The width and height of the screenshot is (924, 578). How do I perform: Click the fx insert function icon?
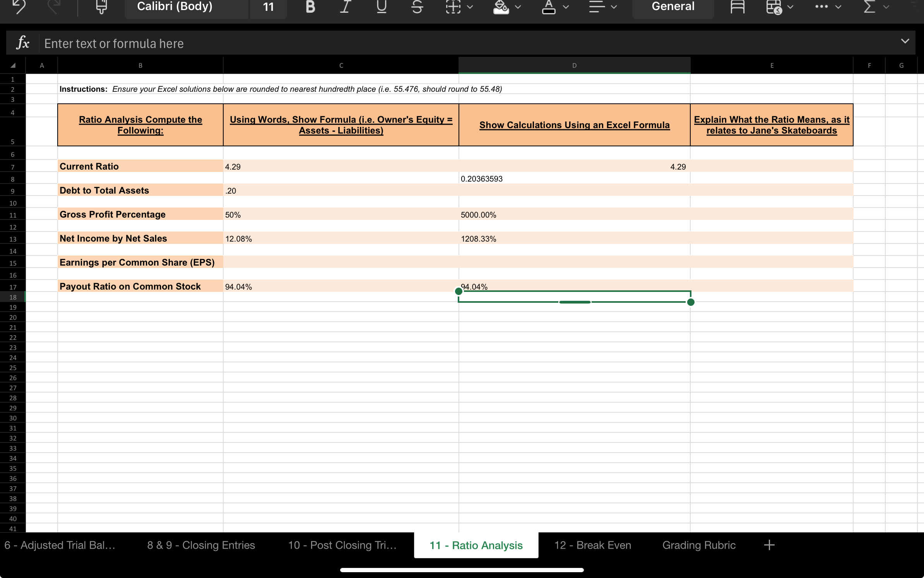pos(22,43)
